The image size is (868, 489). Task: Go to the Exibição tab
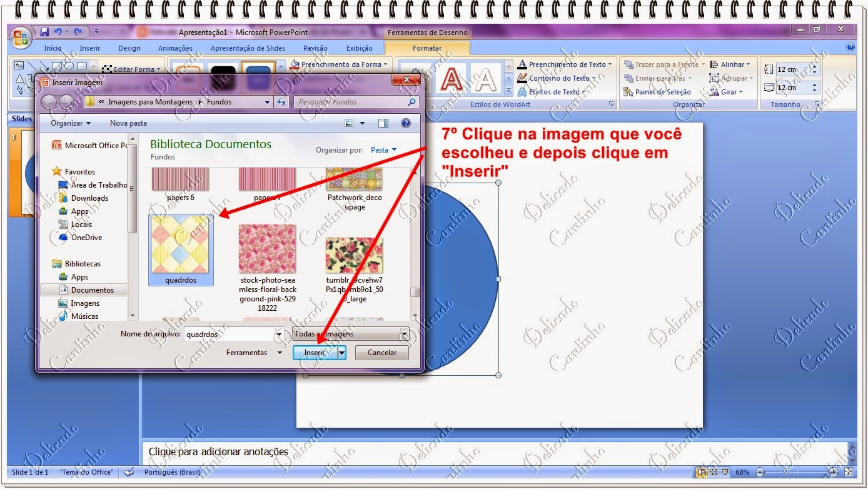point(360,48)
